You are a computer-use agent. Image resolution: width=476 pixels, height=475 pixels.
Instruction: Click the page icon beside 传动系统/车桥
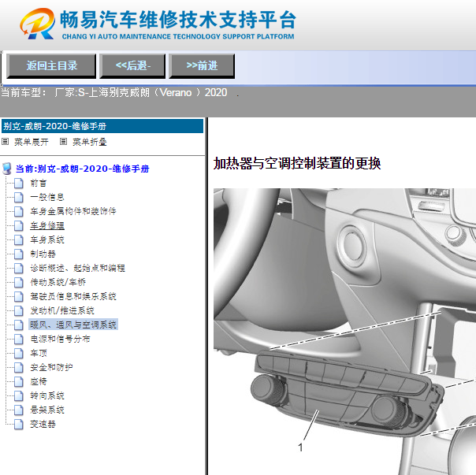18,282
